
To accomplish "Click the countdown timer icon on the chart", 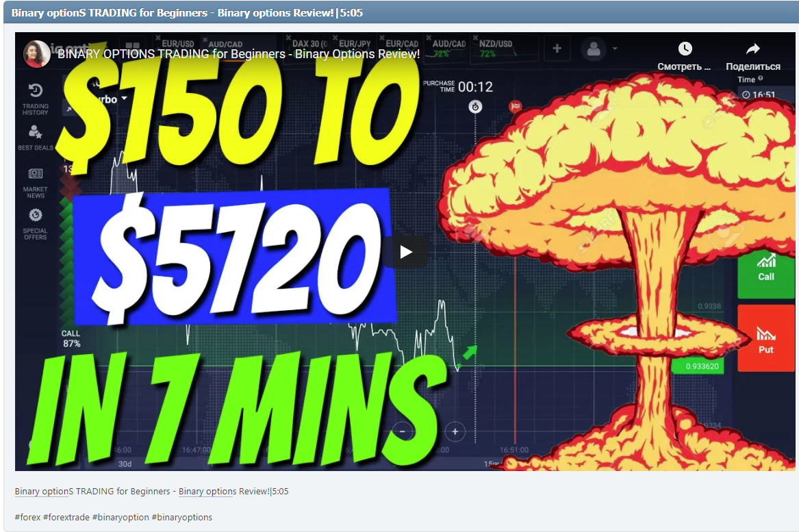I will coord(474,107).
